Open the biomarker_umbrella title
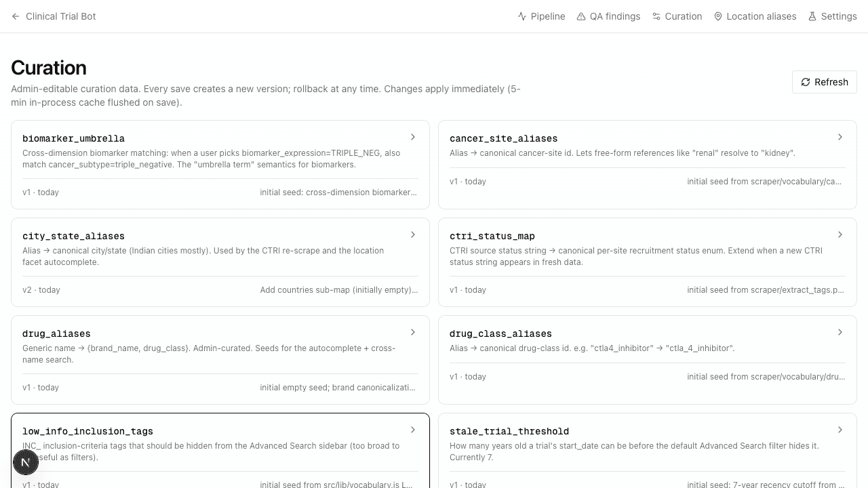 [x=73, y=138]
